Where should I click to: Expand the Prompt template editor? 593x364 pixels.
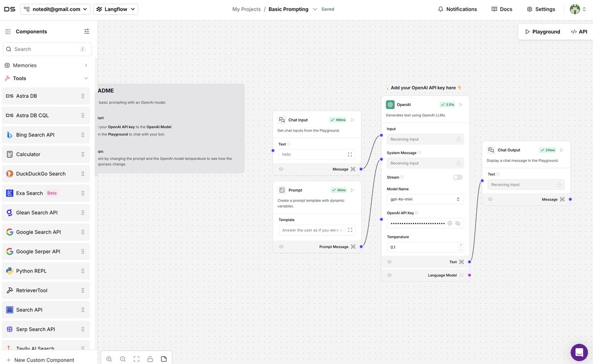click(x=350, y=230)
